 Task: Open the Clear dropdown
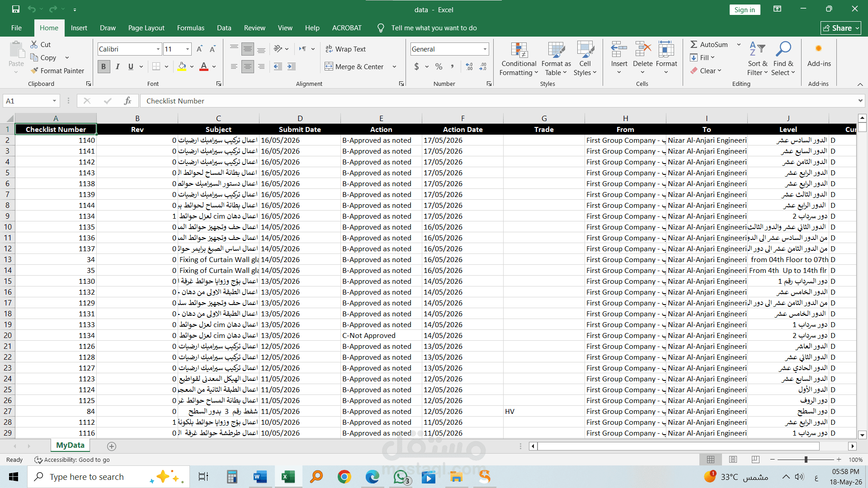(x=706, y=70)
